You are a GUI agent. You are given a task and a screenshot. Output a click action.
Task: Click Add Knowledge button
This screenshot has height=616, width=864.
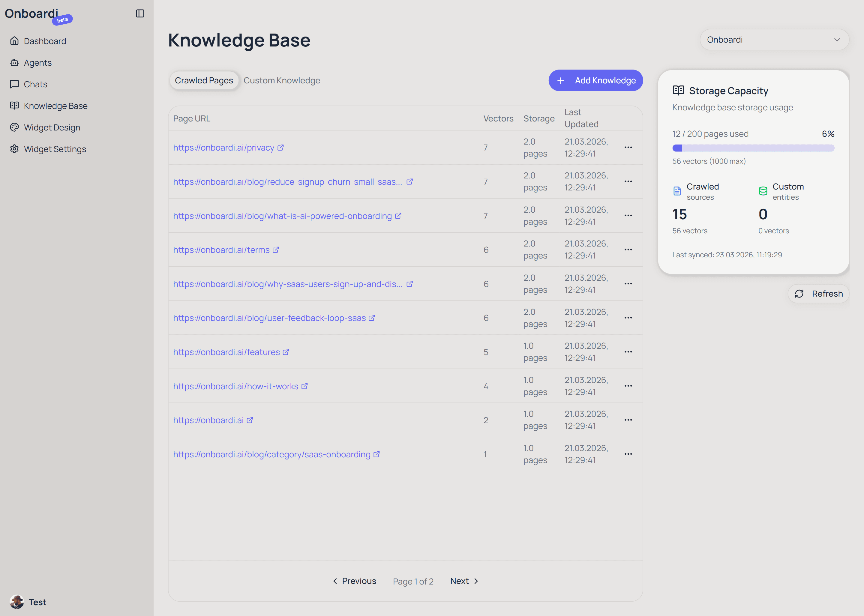[x=596, y=80]
